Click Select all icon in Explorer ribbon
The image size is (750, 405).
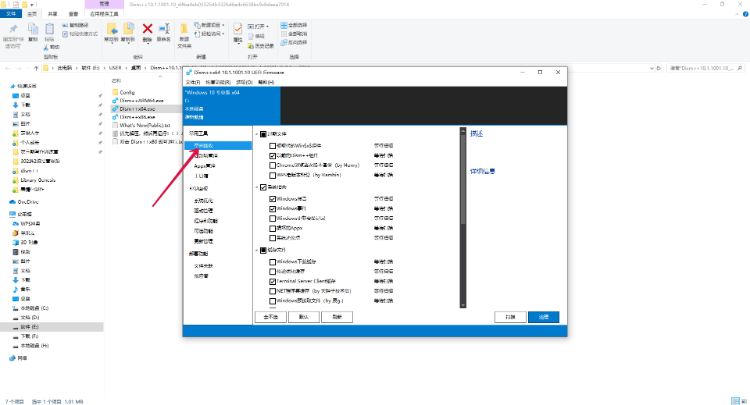[284, 25]
